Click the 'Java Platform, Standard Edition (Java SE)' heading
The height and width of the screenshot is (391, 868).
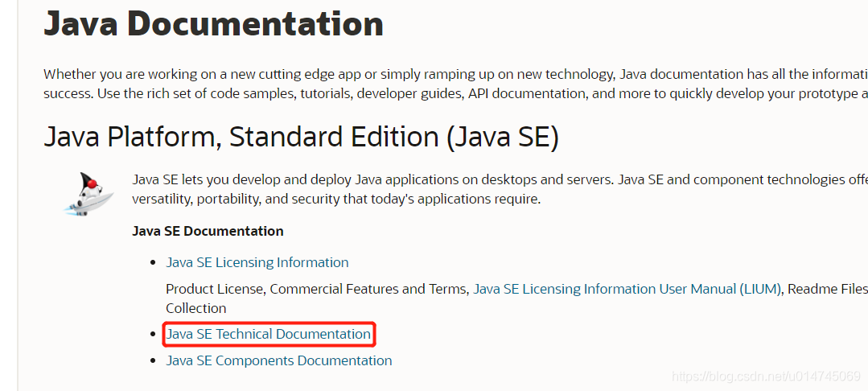click(301, 137)
